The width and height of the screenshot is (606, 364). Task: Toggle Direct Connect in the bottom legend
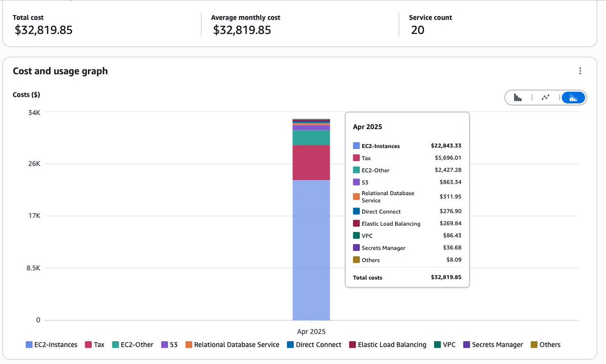pyautogui.click(x=314, y=345)
